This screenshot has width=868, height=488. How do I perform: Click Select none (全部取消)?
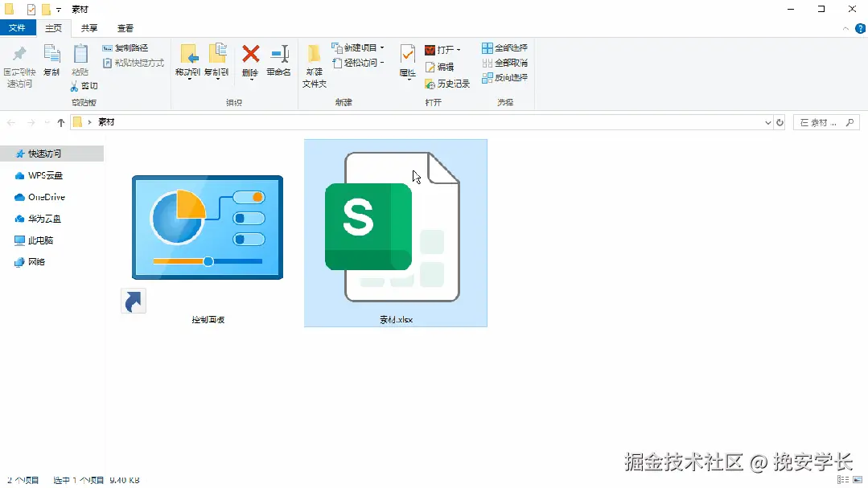[x=504, y=63]
